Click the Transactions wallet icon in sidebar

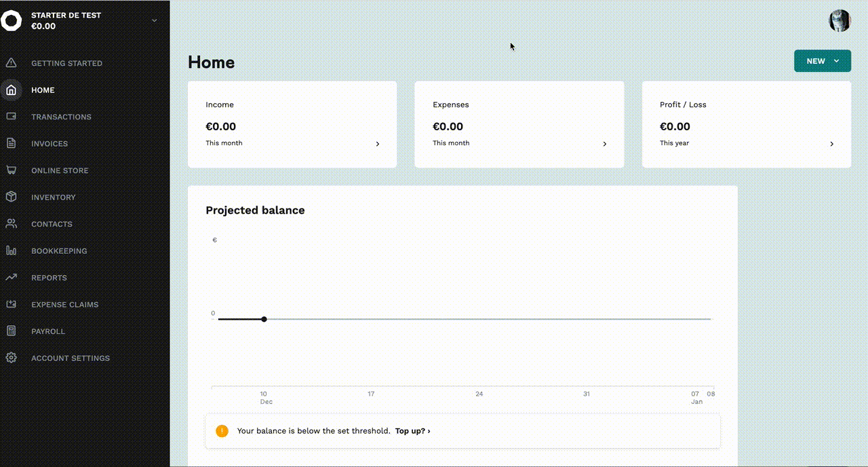11,117
